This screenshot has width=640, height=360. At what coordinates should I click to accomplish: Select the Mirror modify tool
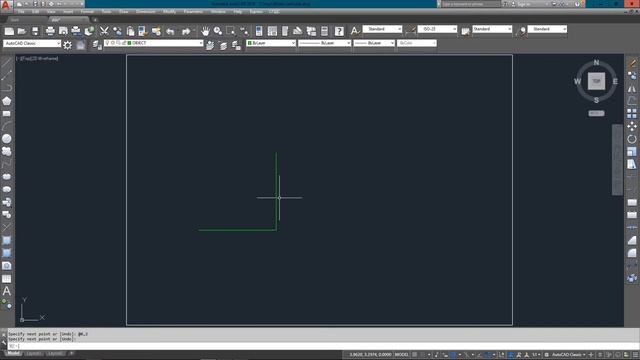click(632, 89)
